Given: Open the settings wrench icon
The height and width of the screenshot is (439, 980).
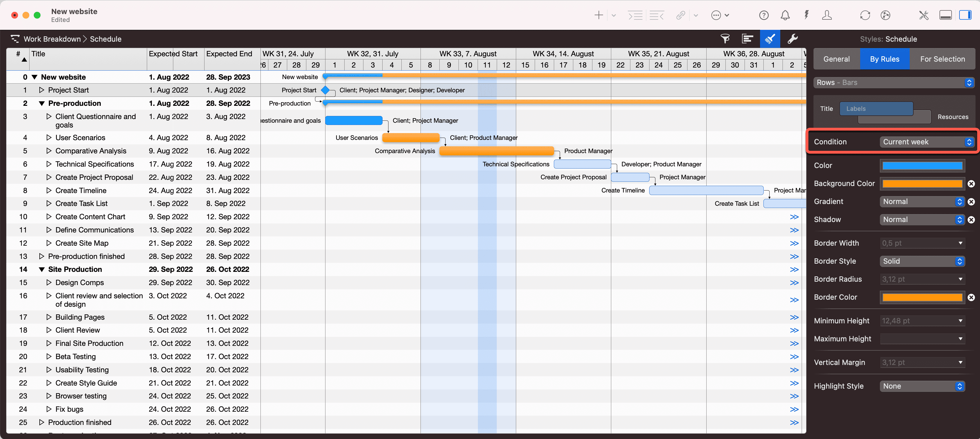Looking at the screenshot, I should (793, 39).
